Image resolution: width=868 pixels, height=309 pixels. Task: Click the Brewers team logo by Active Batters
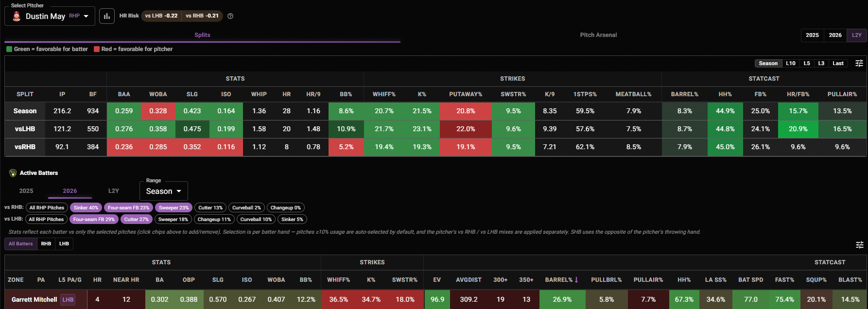pyautogui.click(x=13, y=173)
